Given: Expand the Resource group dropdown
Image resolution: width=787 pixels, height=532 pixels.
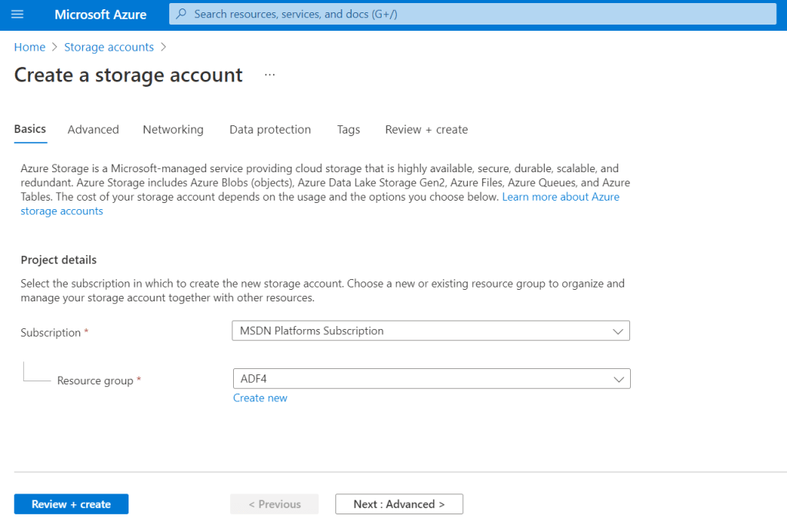Looking at the screenshot, I should [431, 379].
